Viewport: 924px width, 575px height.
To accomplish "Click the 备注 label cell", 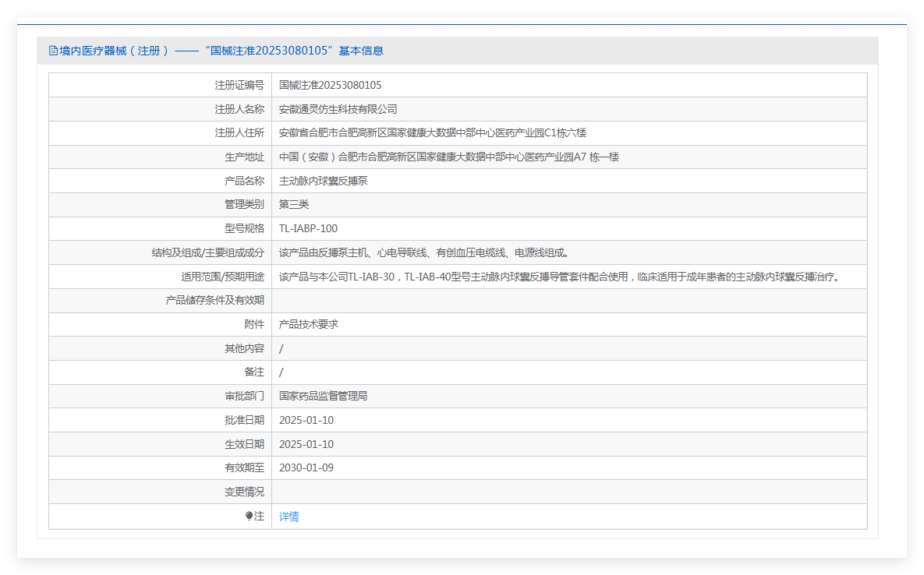I will 161,372.
